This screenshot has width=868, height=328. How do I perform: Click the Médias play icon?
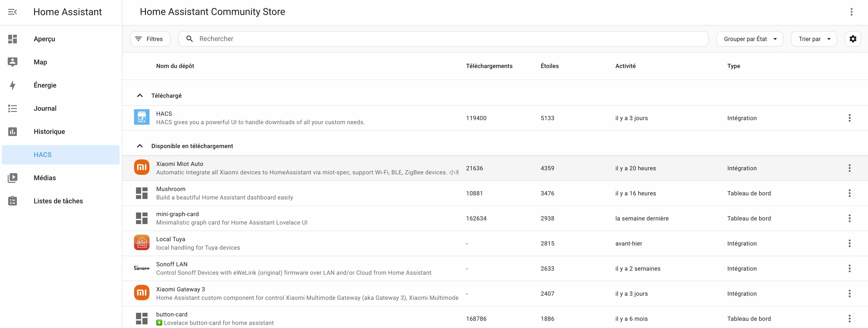coord(13,178)
